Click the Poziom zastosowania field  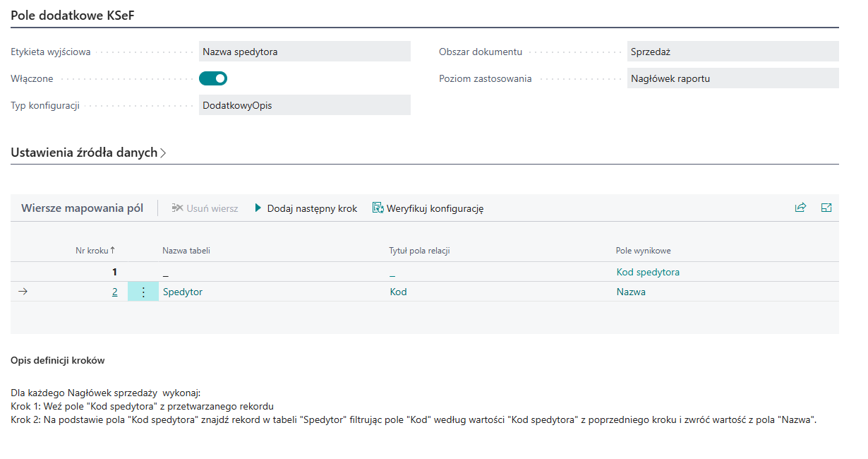click(732, 78)
